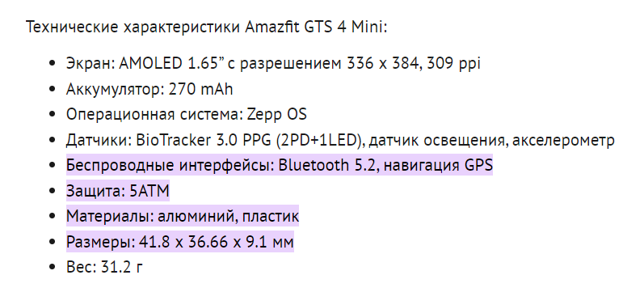Click the resolution text 336 x 384
Viewport: 644px width, 292px height.
[x=384, y=63]
